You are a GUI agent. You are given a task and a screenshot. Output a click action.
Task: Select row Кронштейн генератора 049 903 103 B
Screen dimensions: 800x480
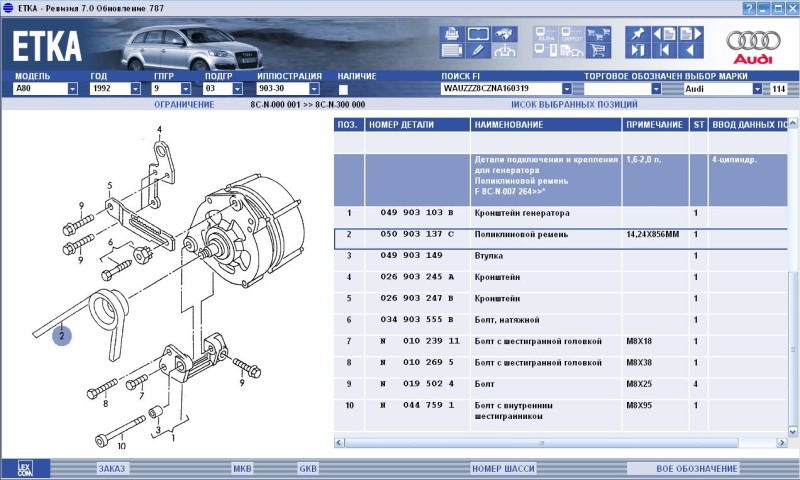pyautogui.click(x=561, y=217)
